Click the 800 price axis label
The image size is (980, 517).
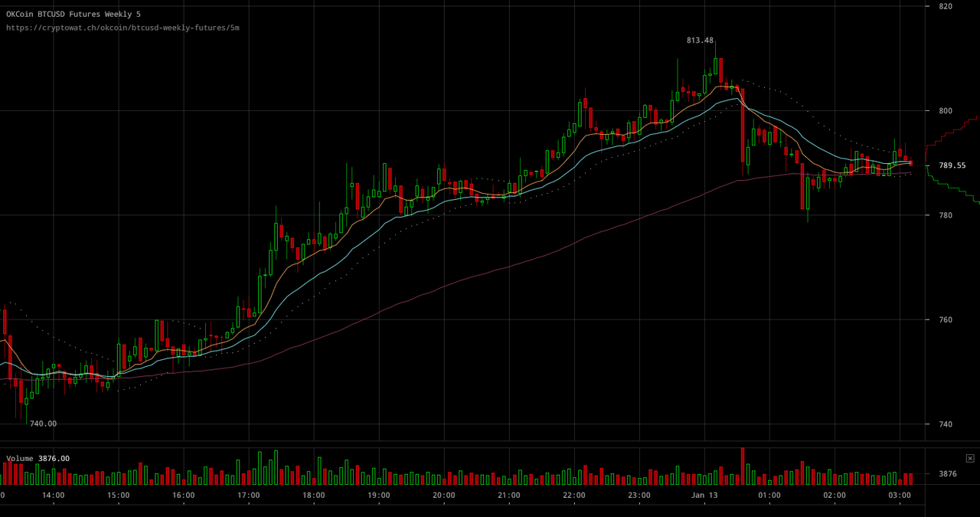coord(945,110)
